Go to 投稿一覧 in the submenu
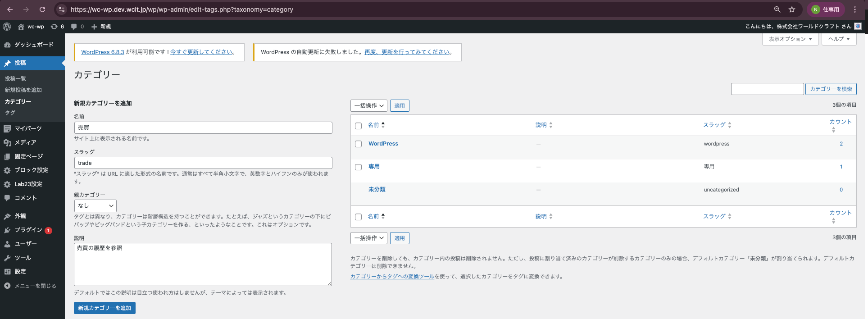Screen dimensions: 868x319 click(15, 78)
